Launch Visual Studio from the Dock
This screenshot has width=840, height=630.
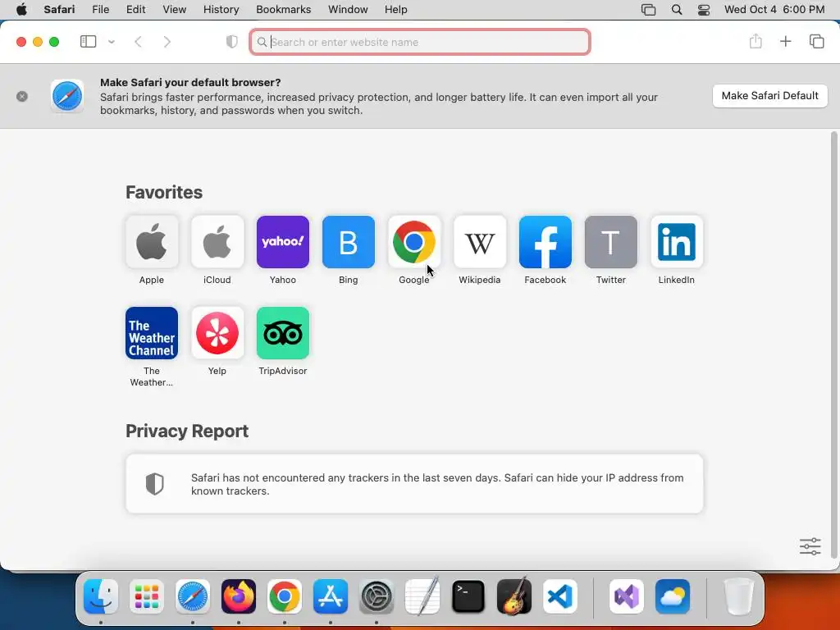[627, 596]
